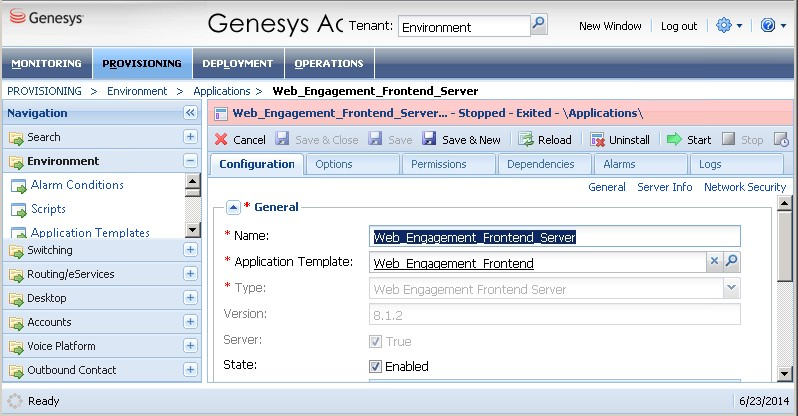Expand the Outbound Contact section
Viewport: 798px width, 416px height.
point(190,369)
